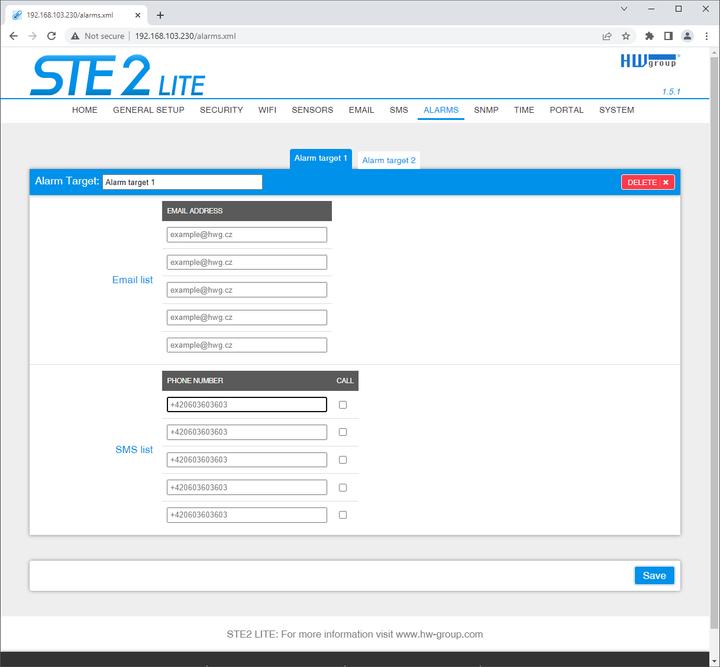Viewport: 720px width, 667px height.
Task: Reload the page with refresh icon
Action: click(51, 35)
